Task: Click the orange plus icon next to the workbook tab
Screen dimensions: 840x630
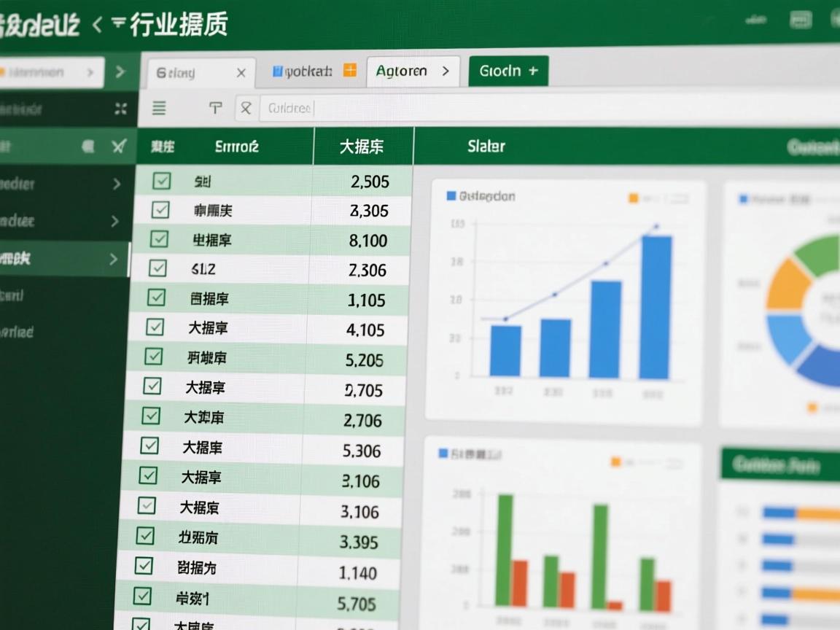Action: (349, 71)
